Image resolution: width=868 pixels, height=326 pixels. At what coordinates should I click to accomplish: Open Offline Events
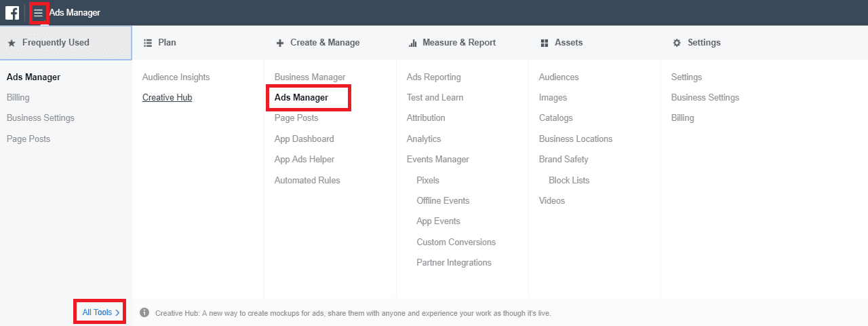[443, 200]
